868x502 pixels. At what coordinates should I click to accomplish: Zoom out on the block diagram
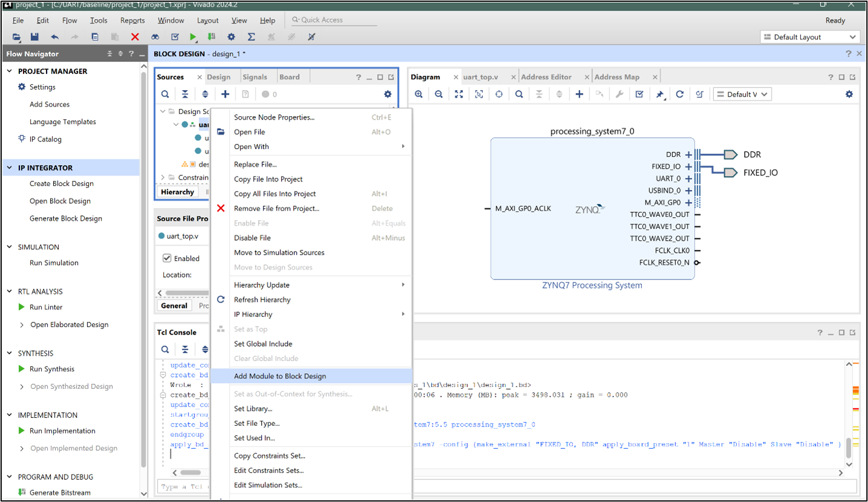439,94
